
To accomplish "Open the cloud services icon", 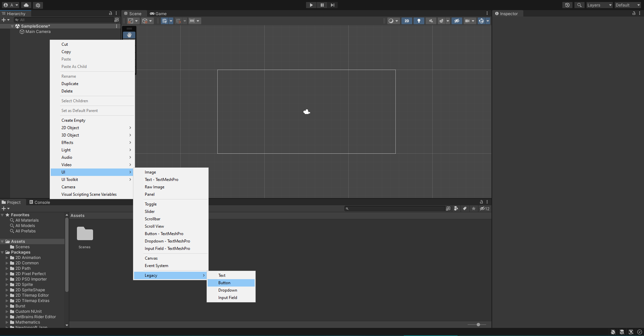I will 26,5.
